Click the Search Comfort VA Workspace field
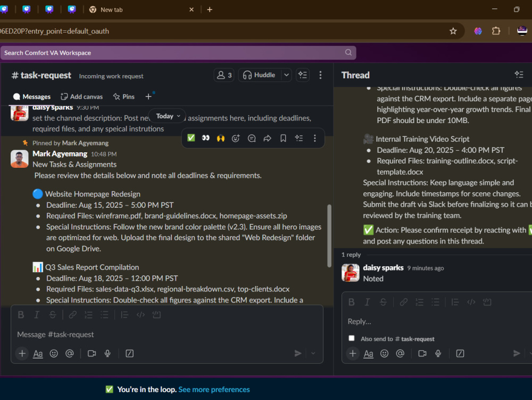The image size is (532, 400). (178, 53)
